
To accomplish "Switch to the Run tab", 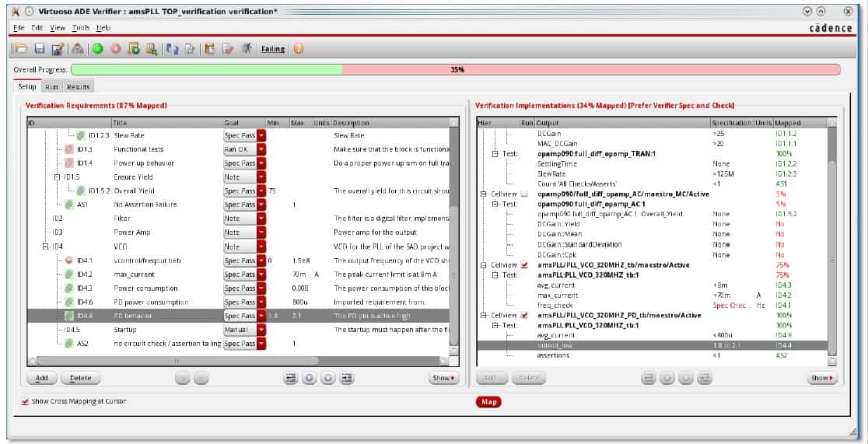I will point(51,87).
